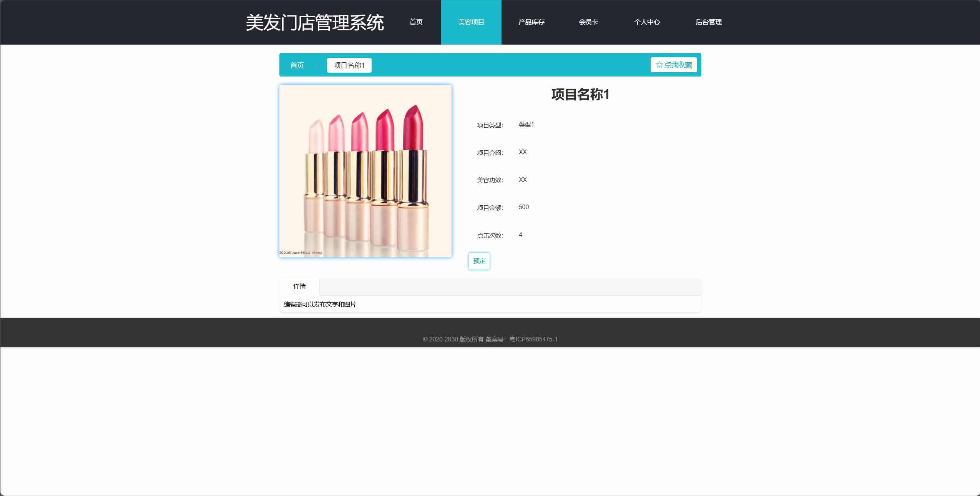Go to 后台管理 navigation item

709,22
